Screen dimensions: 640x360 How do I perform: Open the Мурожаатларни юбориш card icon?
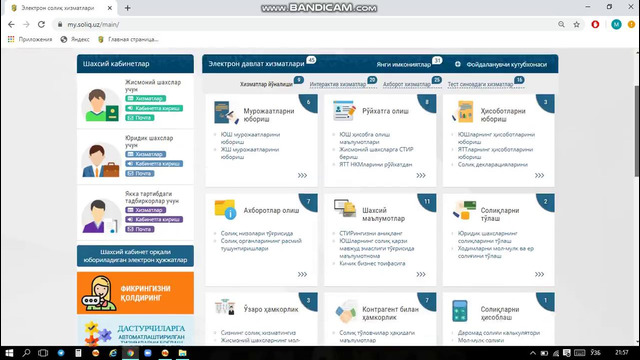click(226, 112)
